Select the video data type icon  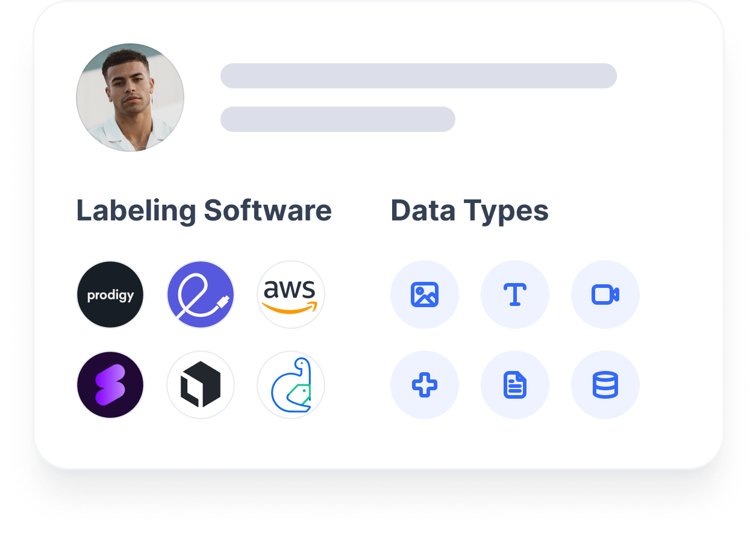click(605, 295)
